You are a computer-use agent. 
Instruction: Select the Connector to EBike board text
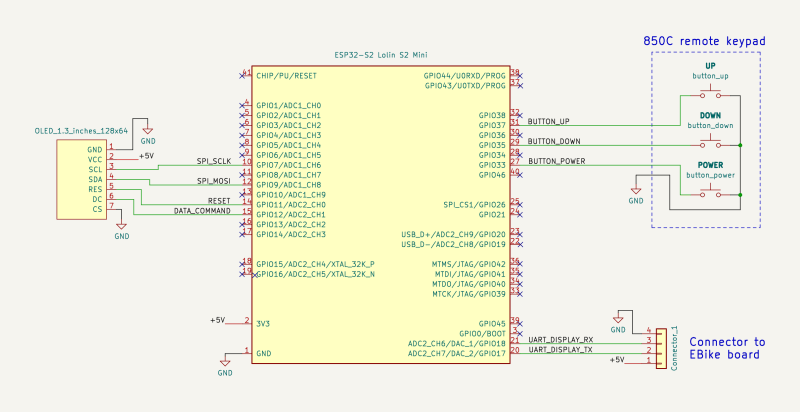tap(727, 348)
